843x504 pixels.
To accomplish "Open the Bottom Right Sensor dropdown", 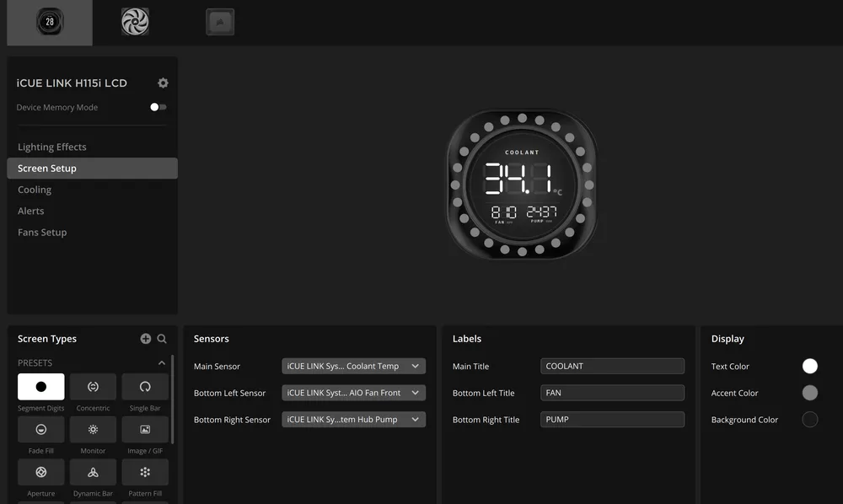I will 354,419.
